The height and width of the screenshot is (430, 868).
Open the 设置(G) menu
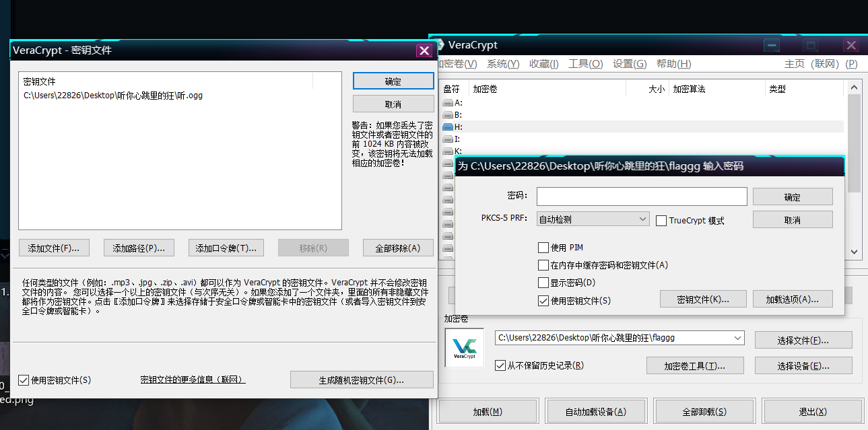(x=630, y=64)
